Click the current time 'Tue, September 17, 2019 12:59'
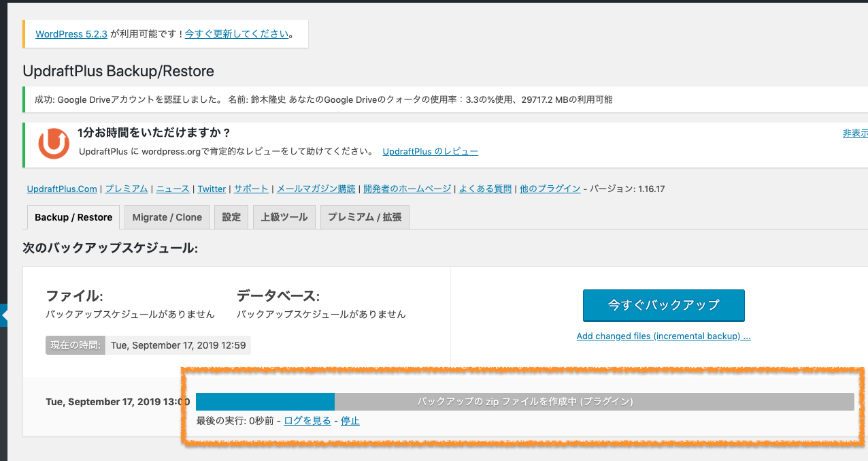The height and width of the screenshot is (461, 868). pyautogui.click(x=178, y=345)
